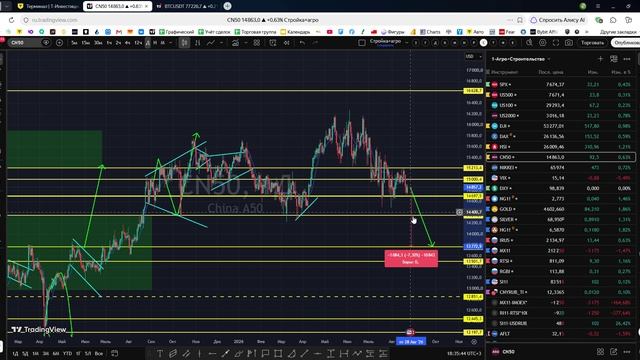Screen dimensions: 640x360
Task: Open the indicators menu in toolbar
Action: pos(236,43)
